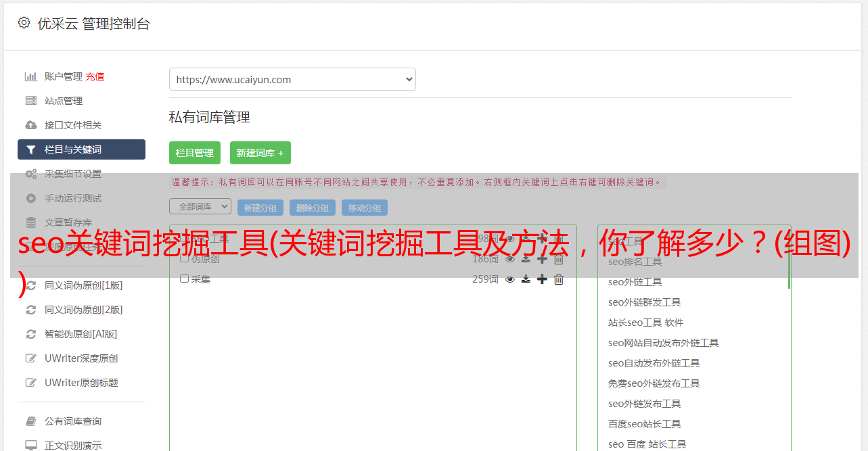The width and height of the screenshot is (868, 451).
Task: Click the 259词 count on 采集 row
Action: pyautogui.click(x=485, y=279)
